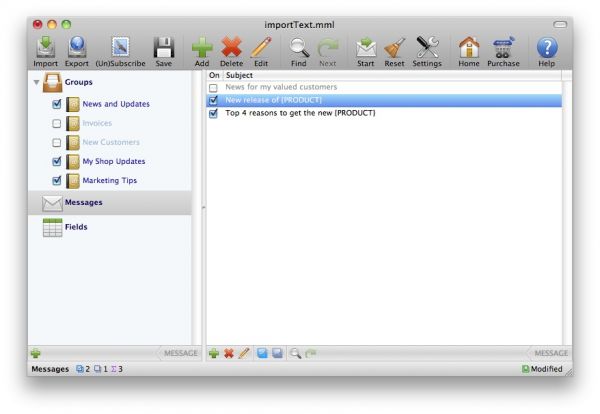Uncheck the News and Updates group
Viewport: 600px width, 414px height.
pyautogui.click(x=56, y=104)
